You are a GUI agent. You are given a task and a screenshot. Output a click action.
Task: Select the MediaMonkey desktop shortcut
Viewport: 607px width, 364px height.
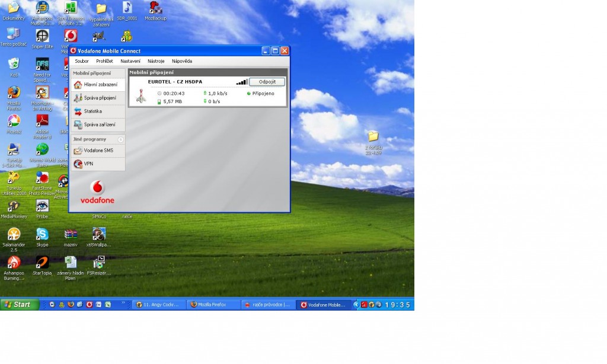click(14, 209)
